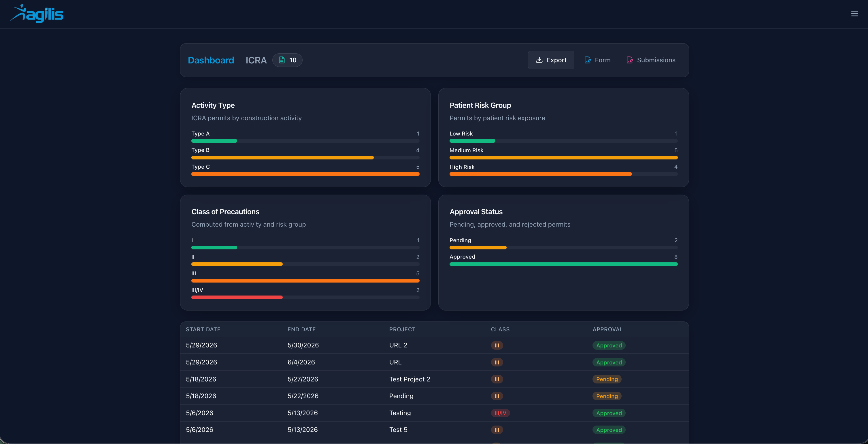The image size is (868, 444).
Task: Open the Submissions page
Action: (651, 60)
